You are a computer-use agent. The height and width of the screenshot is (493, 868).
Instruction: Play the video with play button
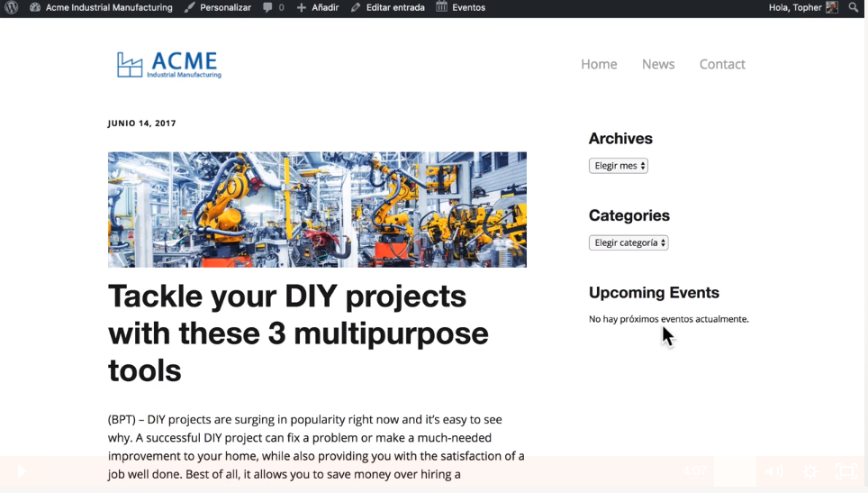pos(22,472)
